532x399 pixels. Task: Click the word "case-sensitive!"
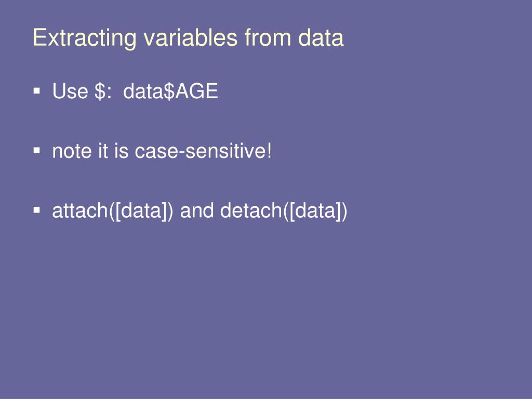(203, 151)
